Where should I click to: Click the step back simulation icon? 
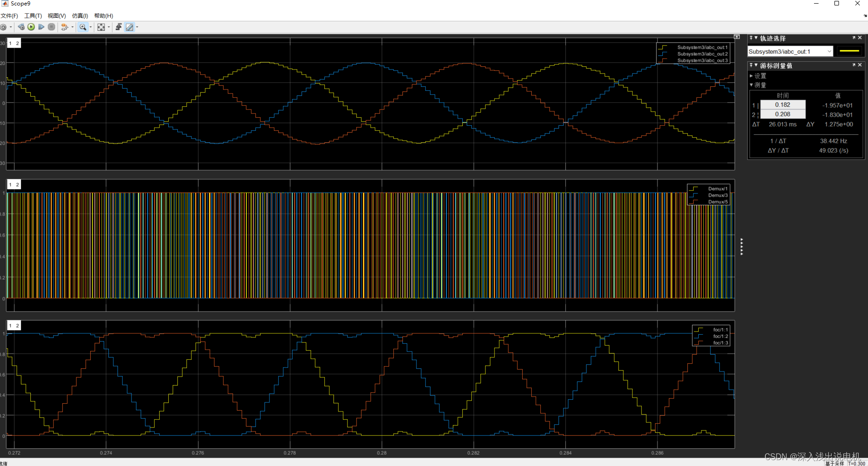point(21,27)
